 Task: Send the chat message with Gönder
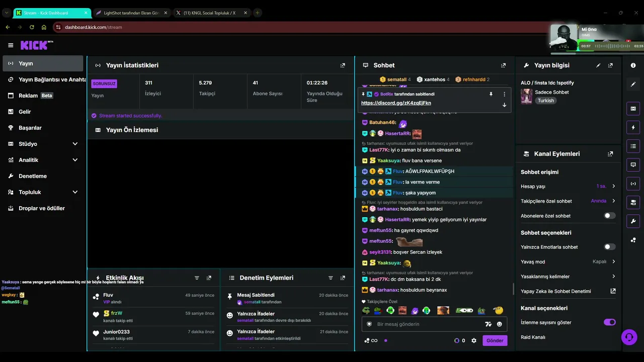[x=495, y=340]
